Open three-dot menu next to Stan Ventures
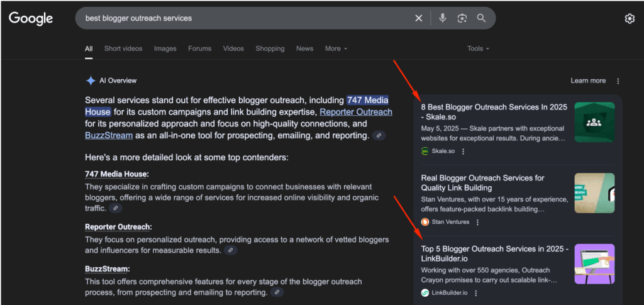The height and width of the screenshot is (305, 644). [x=477, y=222]
